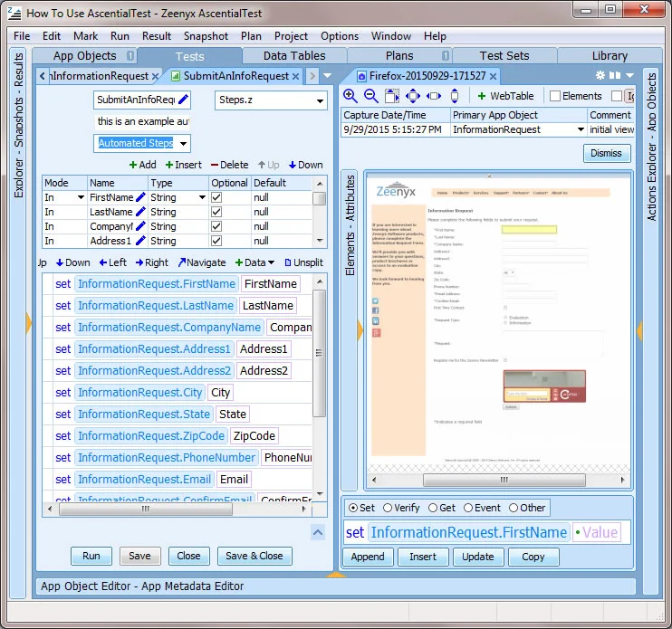Click the steps list horizontal scrollbar thumb

(x=146, y=510)
